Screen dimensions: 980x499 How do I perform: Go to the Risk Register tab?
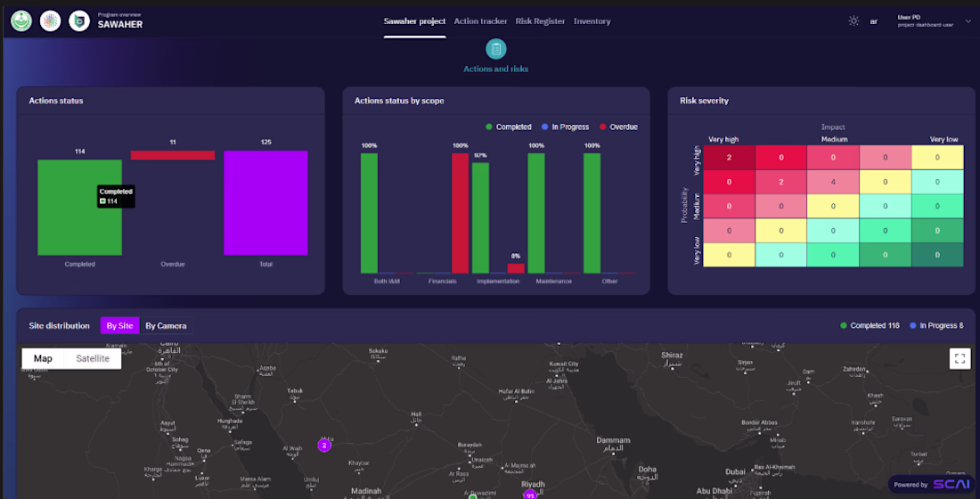coord(540,21)
